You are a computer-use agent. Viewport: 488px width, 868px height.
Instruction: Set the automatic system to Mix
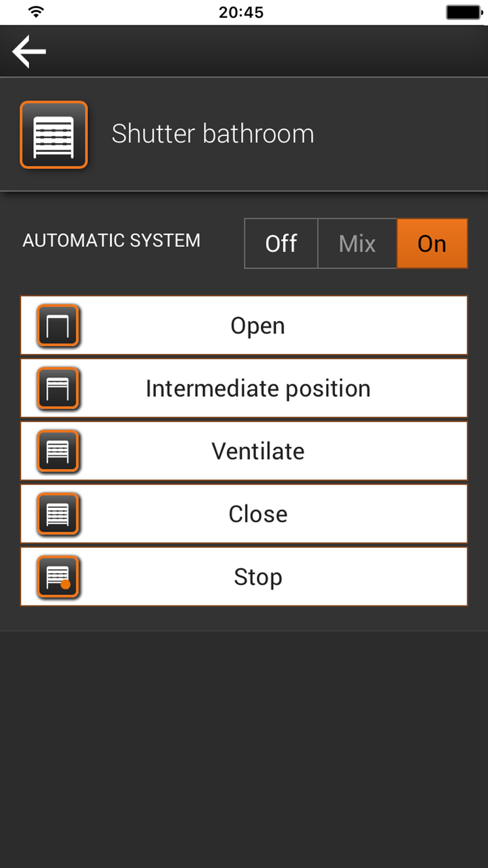tap(357, 244)
